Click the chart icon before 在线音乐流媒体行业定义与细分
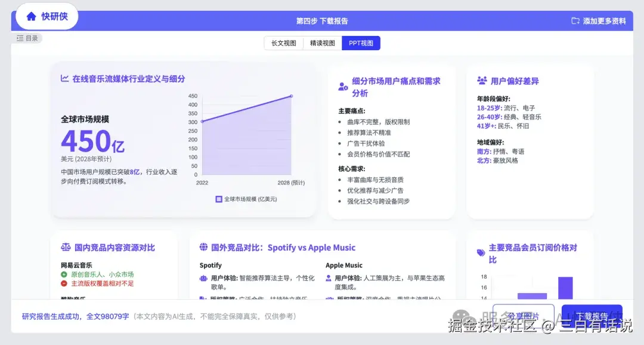644x345 pixels. 66,78
